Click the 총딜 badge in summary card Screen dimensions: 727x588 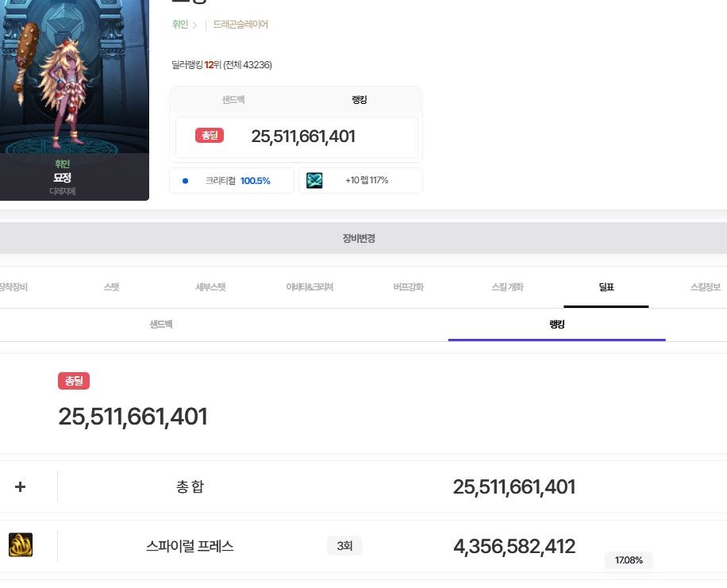click(x=210, y=136)
